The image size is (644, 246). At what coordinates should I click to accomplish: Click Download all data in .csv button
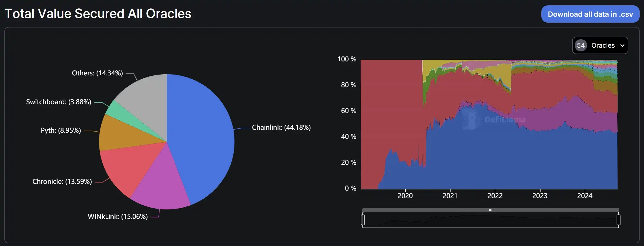[590, 14]
